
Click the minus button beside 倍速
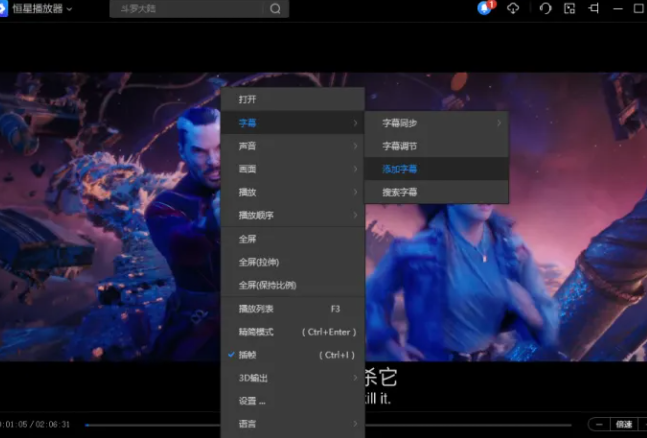pos(598,424)
